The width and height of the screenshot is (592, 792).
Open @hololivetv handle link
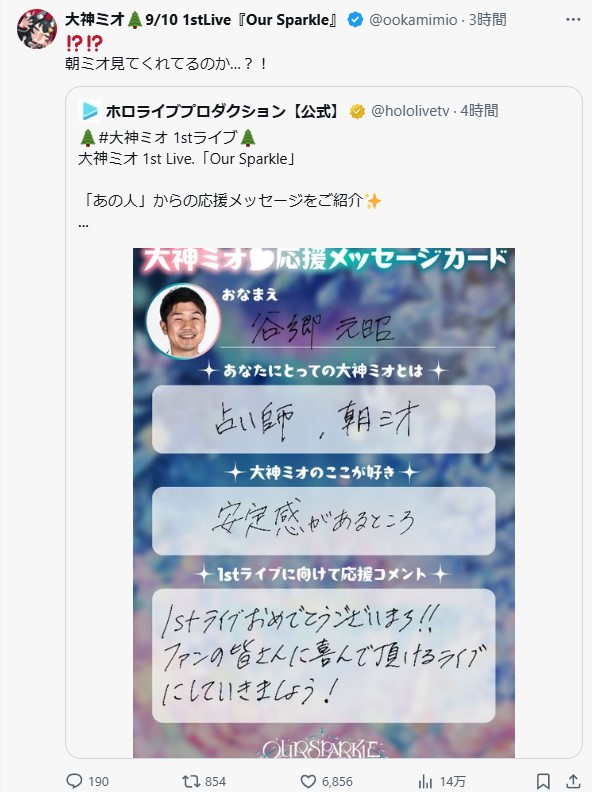click(410, 111)
